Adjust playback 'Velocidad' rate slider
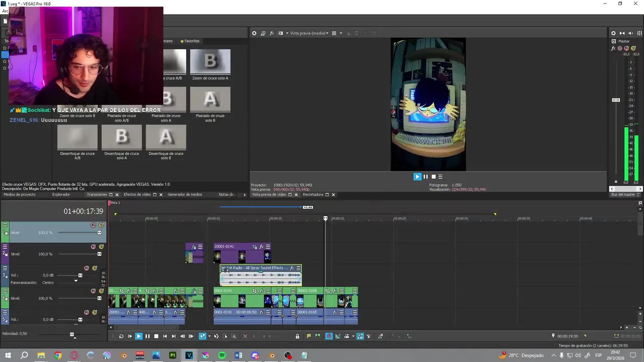Viewport: 644px width, 362px height. pos(72,334)
